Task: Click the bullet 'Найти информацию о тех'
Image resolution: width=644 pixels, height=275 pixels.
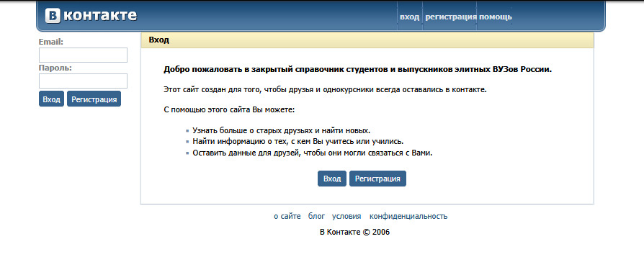Action: coord(298,142)
